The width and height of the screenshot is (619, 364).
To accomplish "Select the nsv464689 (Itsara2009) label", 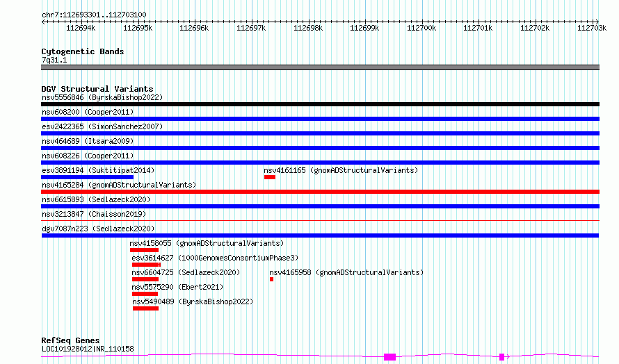I will (88, 141).
